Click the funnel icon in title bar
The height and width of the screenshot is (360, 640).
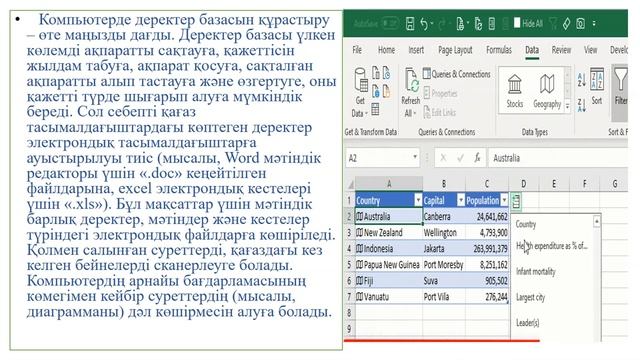point(553,24)
